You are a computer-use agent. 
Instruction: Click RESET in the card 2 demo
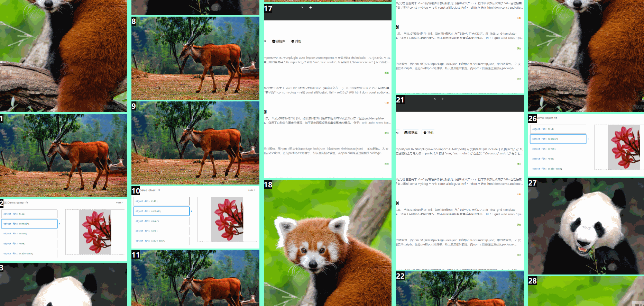(x=119, y=202)
